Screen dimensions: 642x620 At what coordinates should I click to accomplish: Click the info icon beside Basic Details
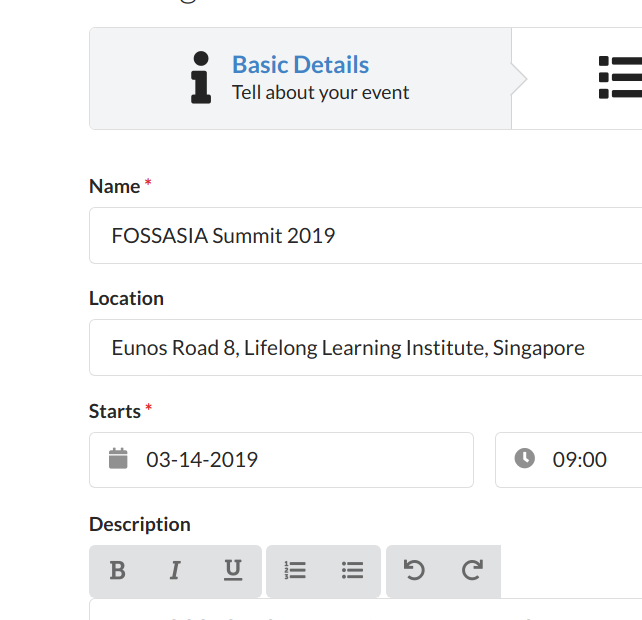(201, 77)
